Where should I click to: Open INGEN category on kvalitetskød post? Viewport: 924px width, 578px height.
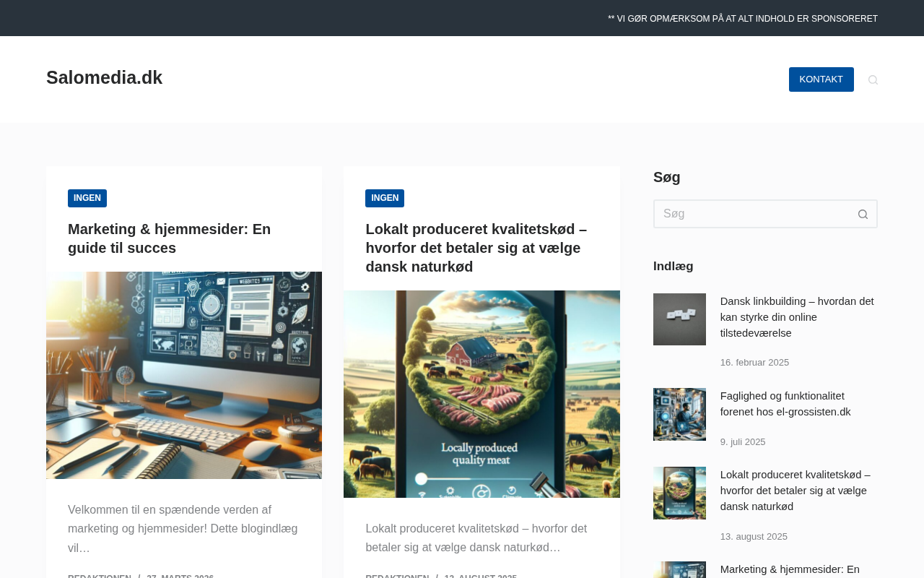(x=385, y=198)
